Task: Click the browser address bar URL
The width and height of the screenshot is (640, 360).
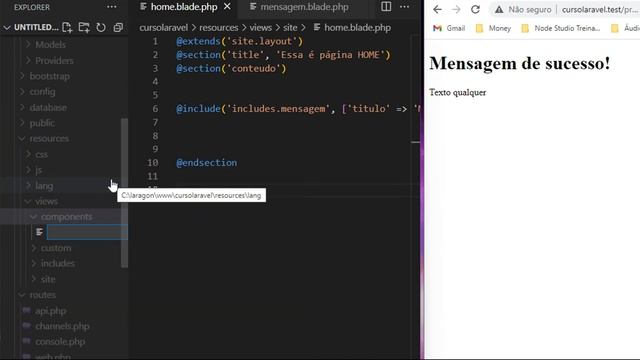Action: click(600, 9)
